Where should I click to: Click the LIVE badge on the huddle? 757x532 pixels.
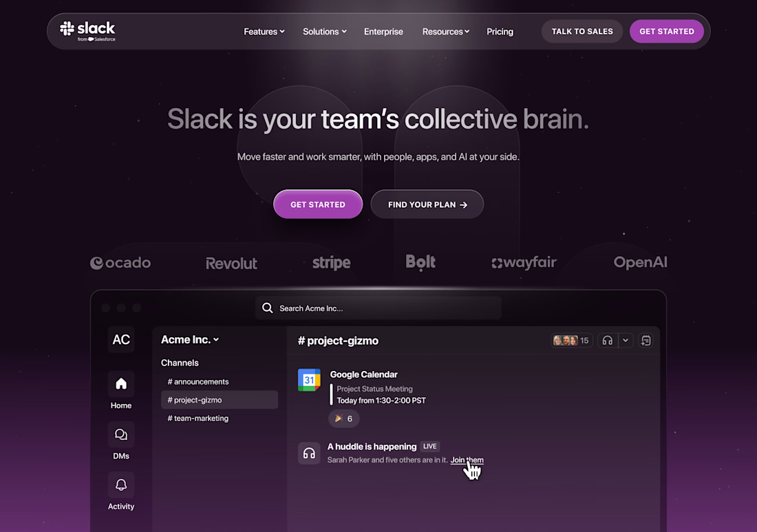429,446
